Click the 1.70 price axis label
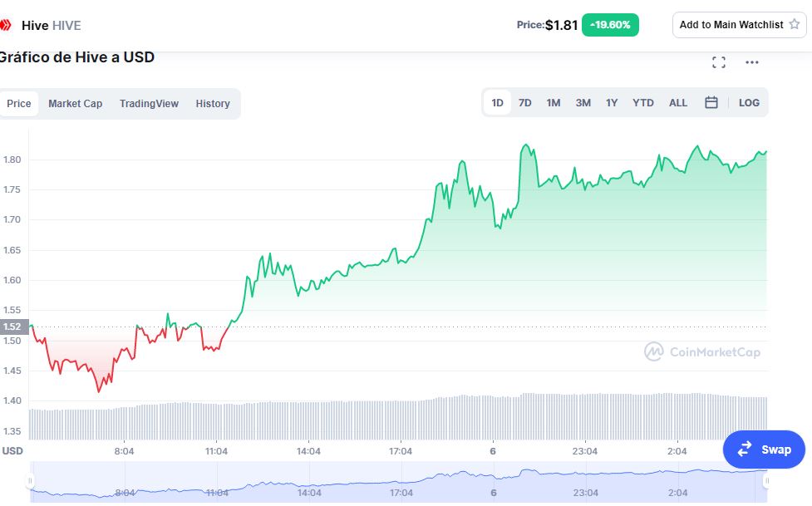 coord(12,219)
